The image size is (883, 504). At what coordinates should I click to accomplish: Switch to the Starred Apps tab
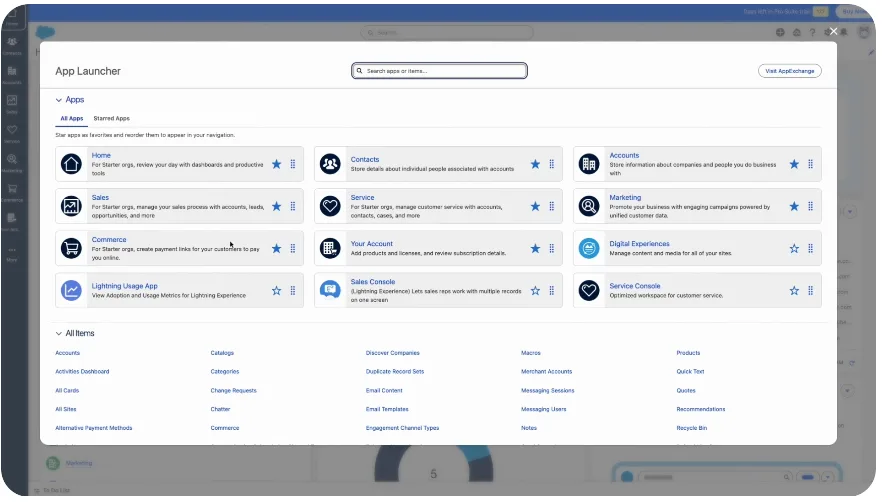(x=111, y=118)
